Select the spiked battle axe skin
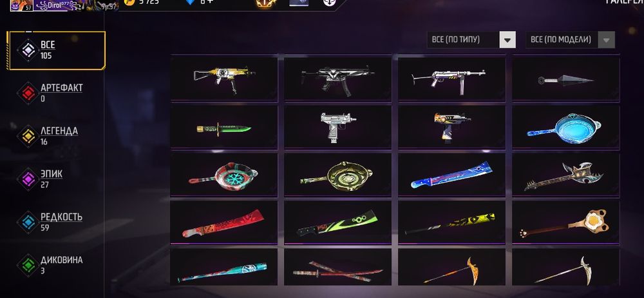Viewport: 644px width, 298px height. click(x=565, y=175)
